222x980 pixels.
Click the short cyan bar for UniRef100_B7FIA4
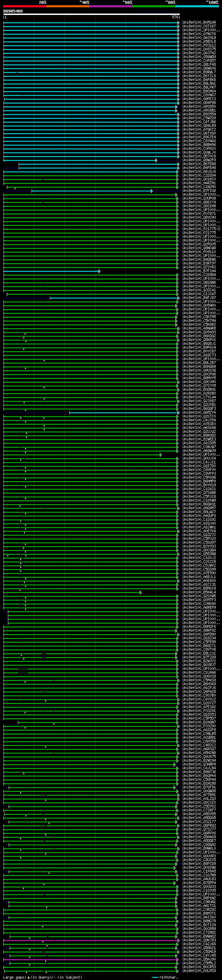[x=52, y=271]
